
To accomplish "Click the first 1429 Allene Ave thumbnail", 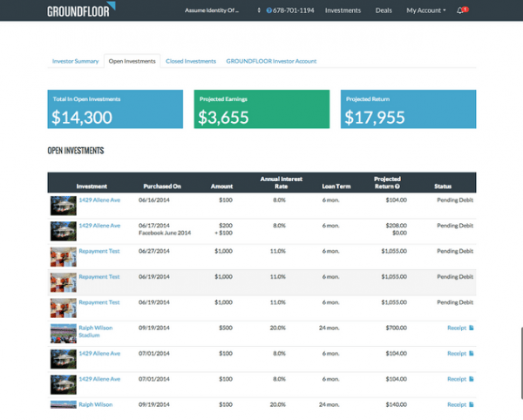I will pos(63,205).
